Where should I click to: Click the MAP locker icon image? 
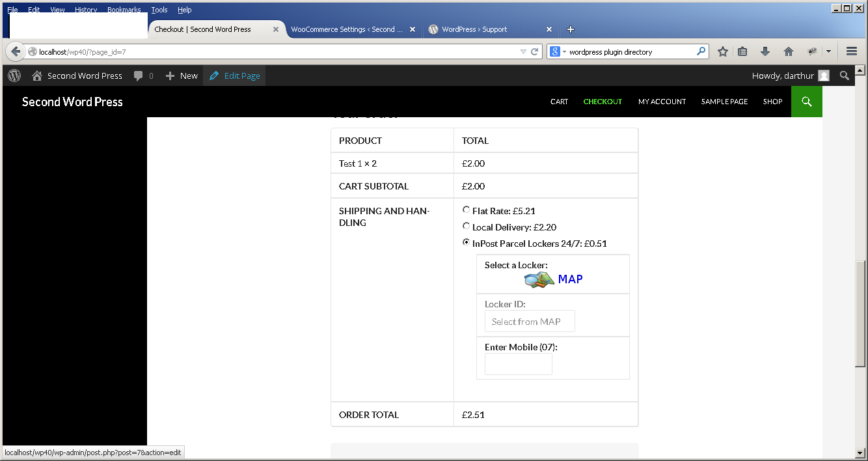[x=539, y=280]
